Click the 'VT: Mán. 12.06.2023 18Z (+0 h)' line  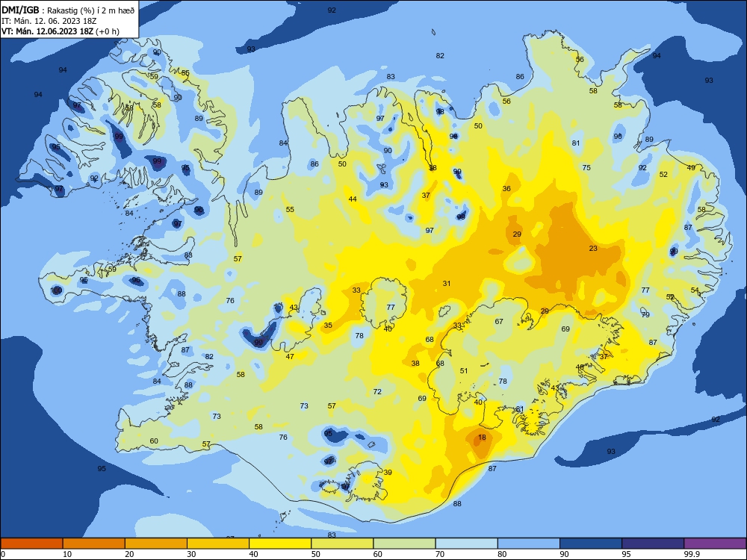tap(61, 31)
